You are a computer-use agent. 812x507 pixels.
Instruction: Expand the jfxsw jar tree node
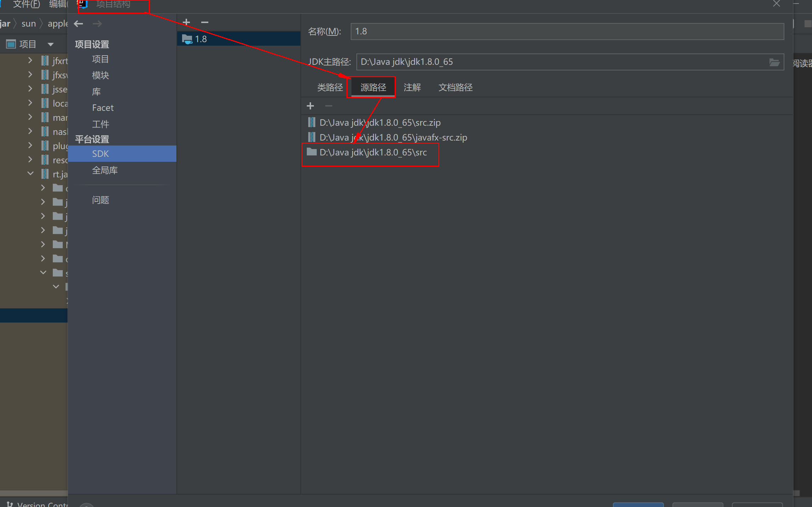pyautogui.click(x=30, y=75)
